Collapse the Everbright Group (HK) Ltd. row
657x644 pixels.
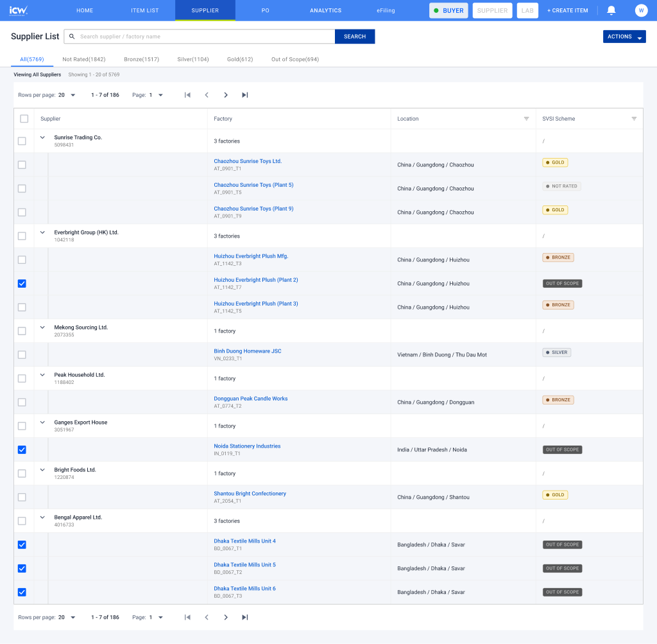(42, 232)
